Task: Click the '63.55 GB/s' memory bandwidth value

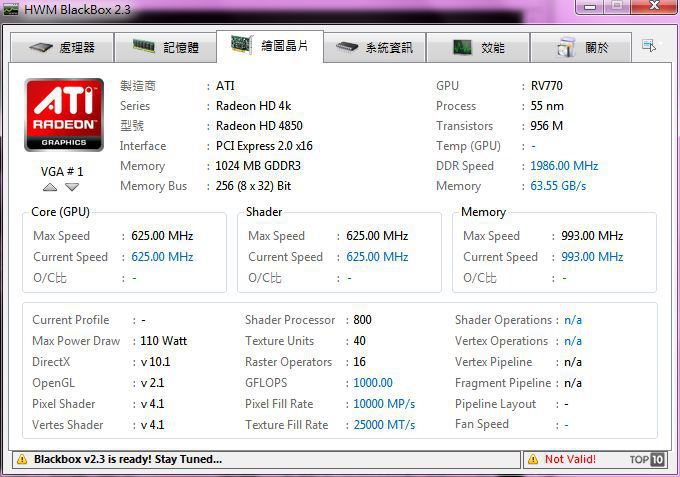Action: 558,186
